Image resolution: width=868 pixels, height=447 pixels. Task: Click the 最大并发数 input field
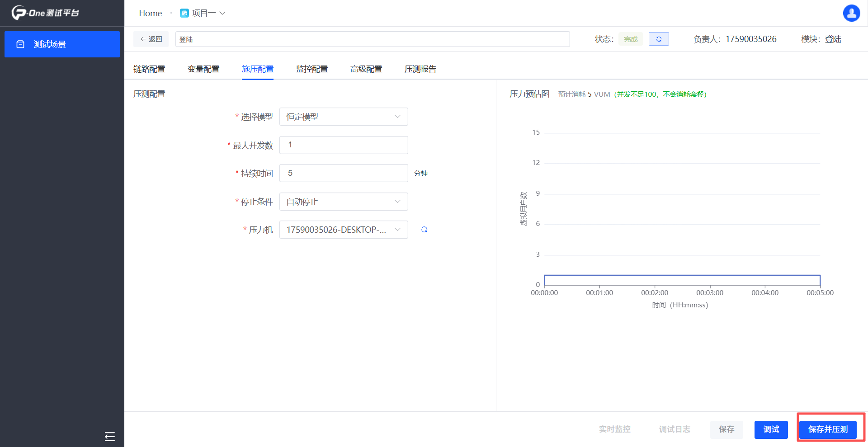pyautogui.click(x=344, y=145)
